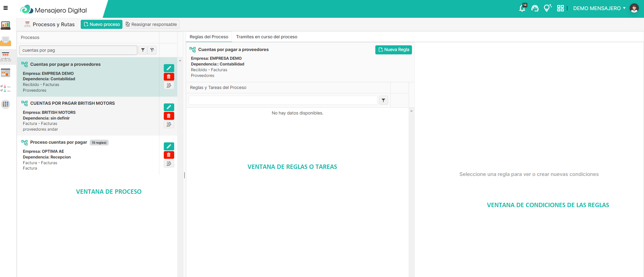Edit Cuentas por pagar a proveedores process
The width and height of the screenshot is (644, 277).
[169, 68]
